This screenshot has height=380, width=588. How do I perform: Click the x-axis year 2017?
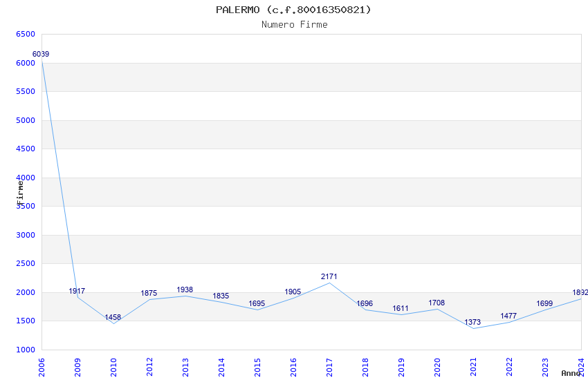[329, 368]
